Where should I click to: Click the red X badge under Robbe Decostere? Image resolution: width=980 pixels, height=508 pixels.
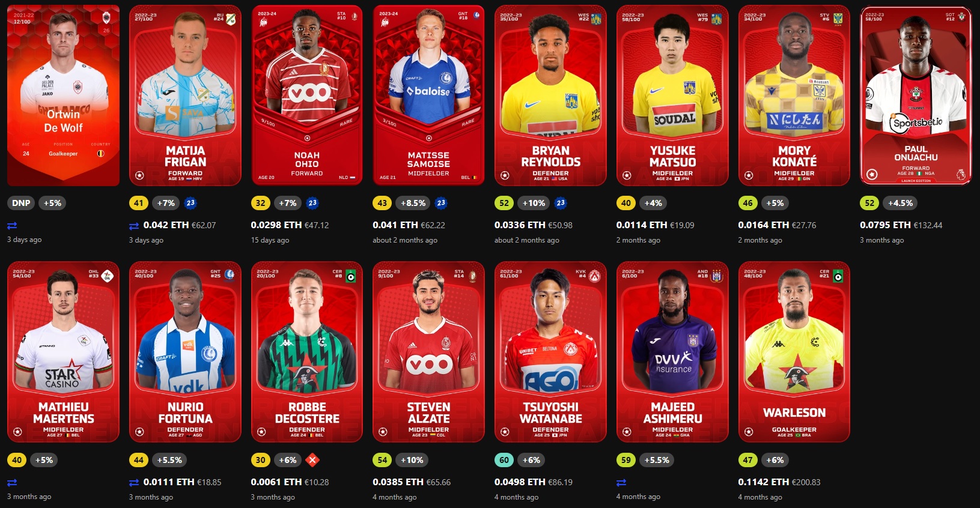[x=312, y=460]
